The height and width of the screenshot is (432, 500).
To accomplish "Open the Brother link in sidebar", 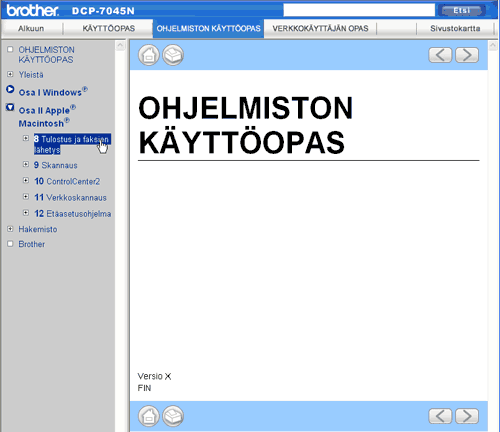I will pyautogui.click(x=32, y=244).
